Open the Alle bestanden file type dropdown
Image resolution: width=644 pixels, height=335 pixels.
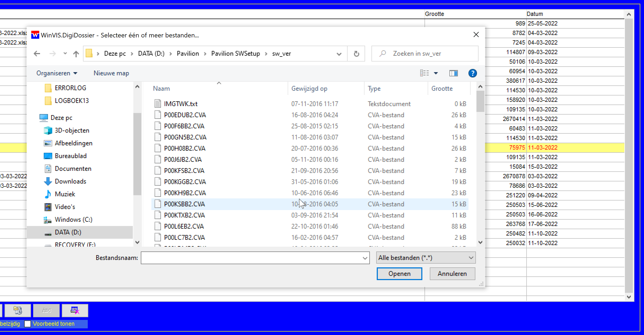click(426, 258)
